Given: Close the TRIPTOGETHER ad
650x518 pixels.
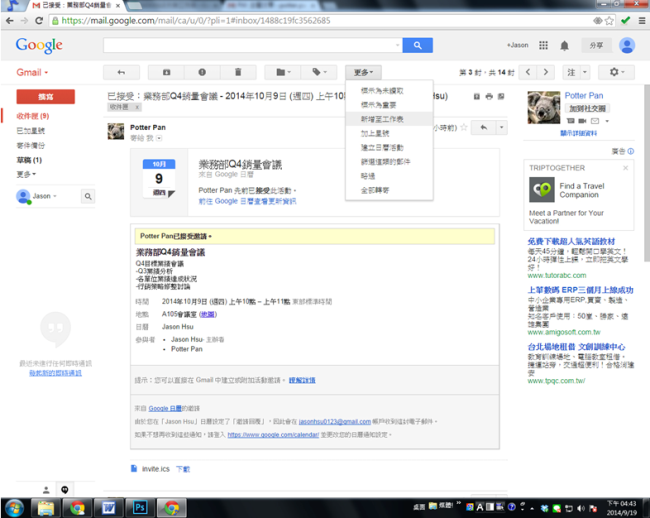Looking at the screenshot, I should point(626,168).
